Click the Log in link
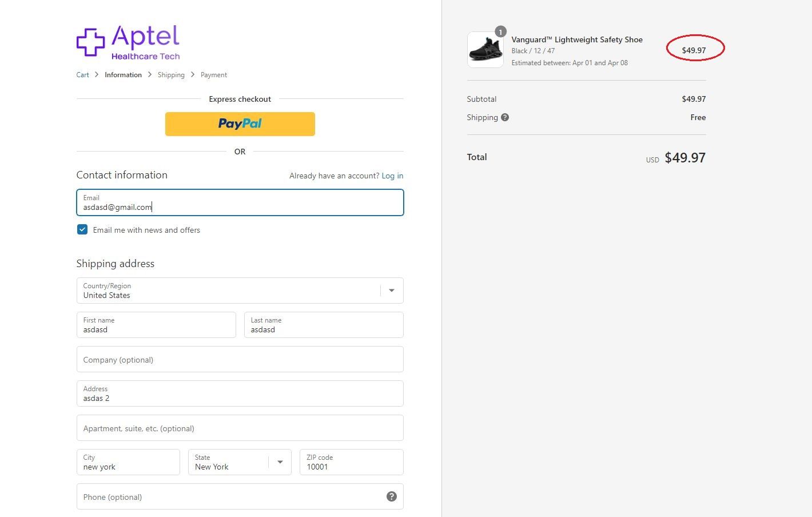This screenshot has height=517, width=812. click(x=392, y=176)
